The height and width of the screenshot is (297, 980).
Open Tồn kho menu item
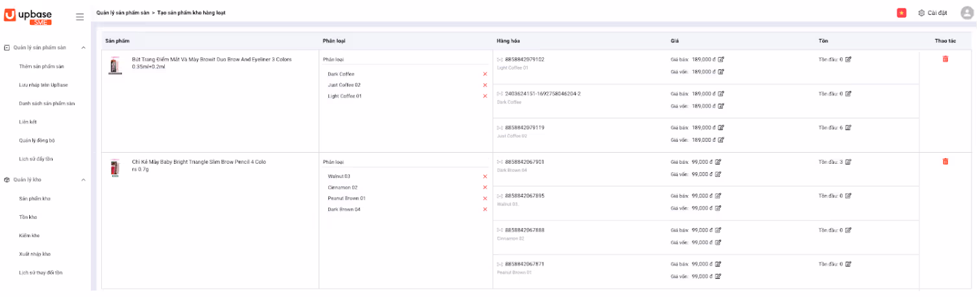(28, 217)
